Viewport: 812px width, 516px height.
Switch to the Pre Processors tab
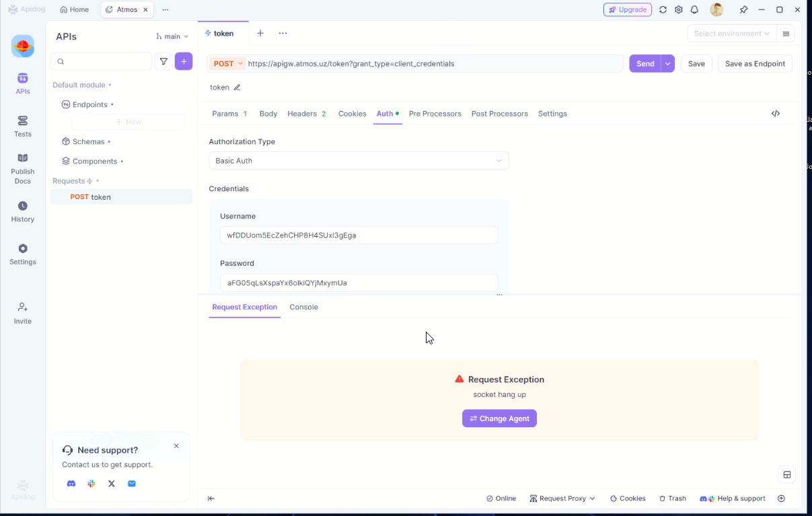(435, 114)
